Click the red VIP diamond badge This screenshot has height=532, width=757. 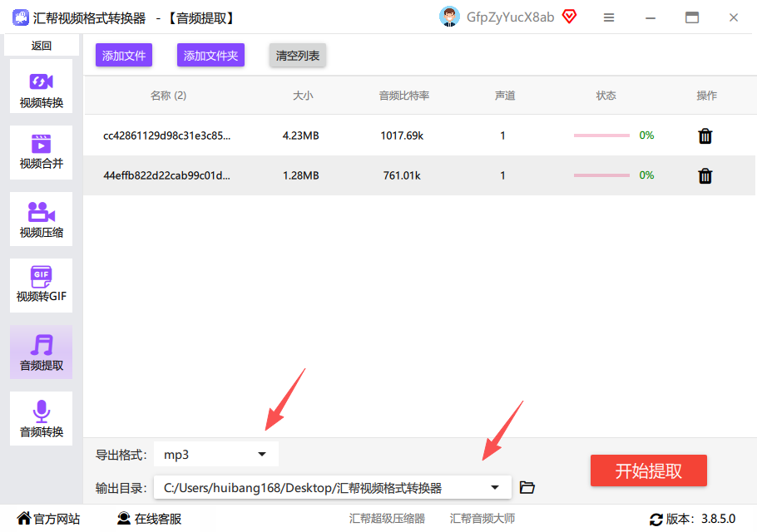570,17
